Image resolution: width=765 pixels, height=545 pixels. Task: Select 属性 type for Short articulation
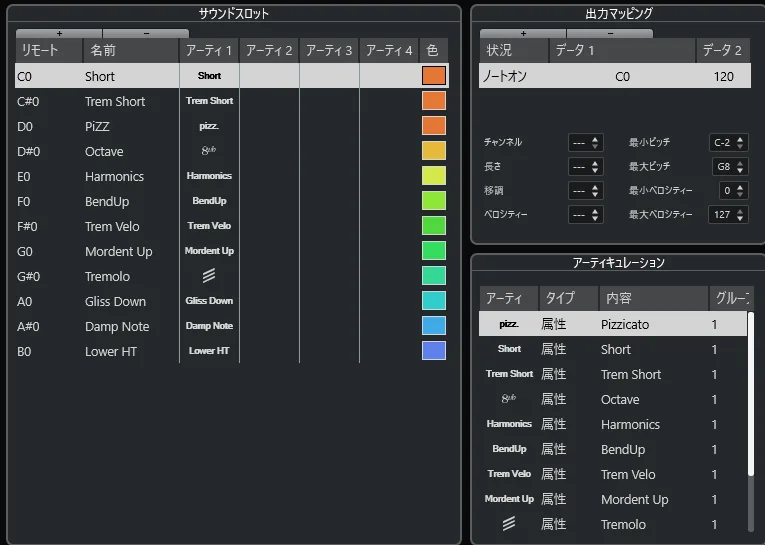(x=554, y=349)
